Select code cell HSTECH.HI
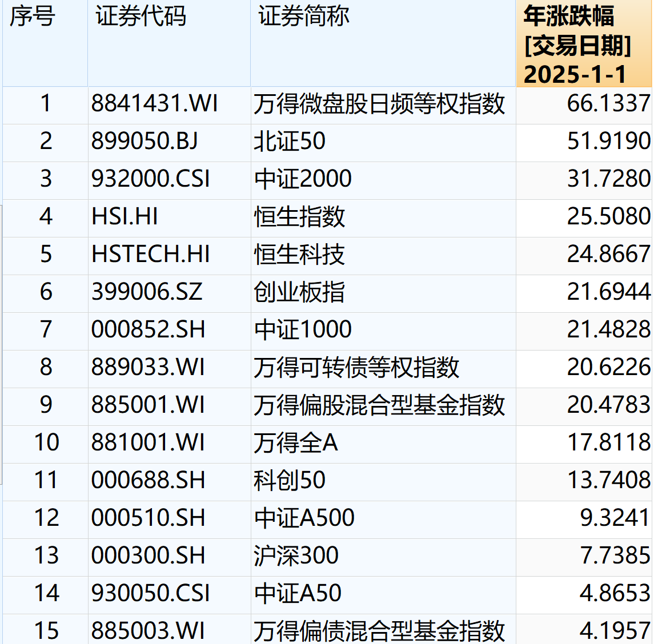This screenshot has width=658, height=644. coord(169,256)
